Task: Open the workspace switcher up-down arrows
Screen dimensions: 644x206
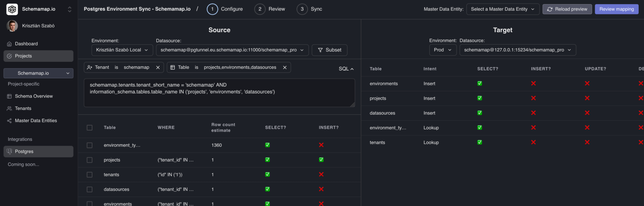Action: [x=69, y=9]
